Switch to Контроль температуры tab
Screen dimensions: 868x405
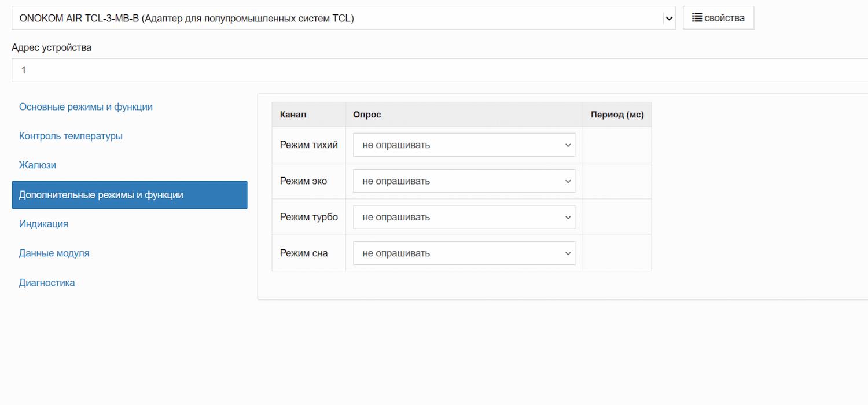coord(71,136)
